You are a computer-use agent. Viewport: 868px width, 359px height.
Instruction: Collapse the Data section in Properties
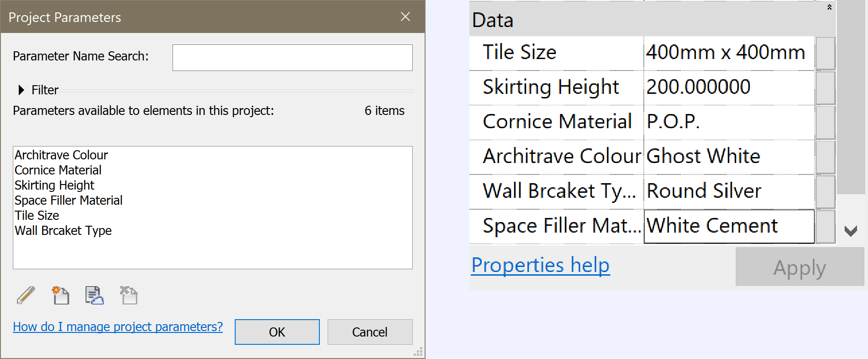829,7
